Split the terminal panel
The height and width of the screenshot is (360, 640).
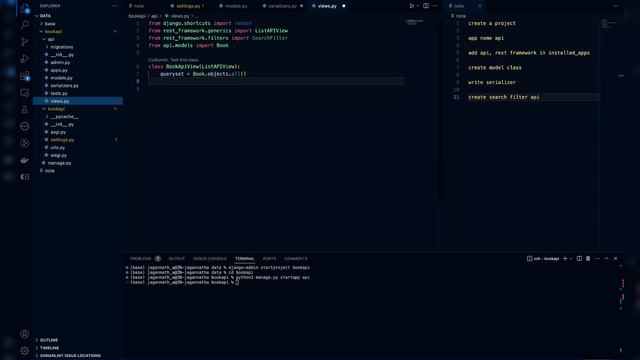pyautogui.click(x=579, y=258)
